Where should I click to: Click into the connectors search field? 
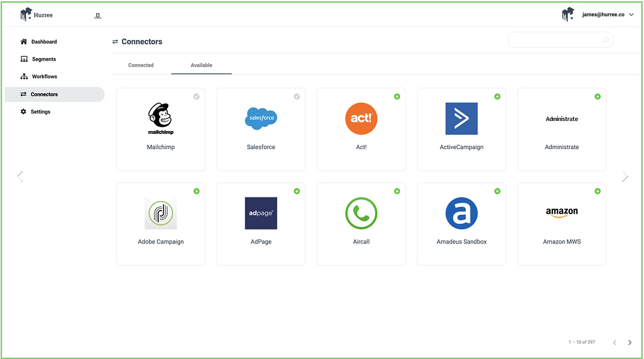561,40
